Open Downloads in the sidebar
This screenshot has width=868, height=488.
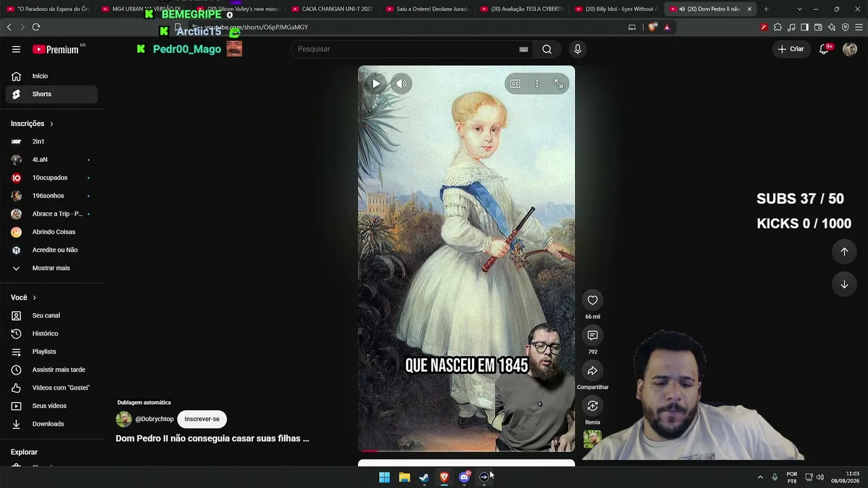tap(52, 424)
